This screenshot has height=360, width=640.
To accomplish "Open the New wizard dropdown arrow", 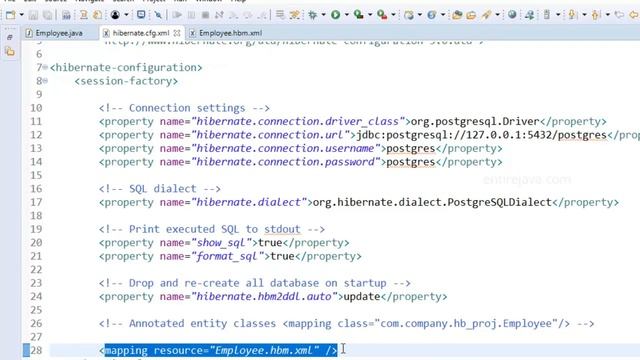I will 21,15.
